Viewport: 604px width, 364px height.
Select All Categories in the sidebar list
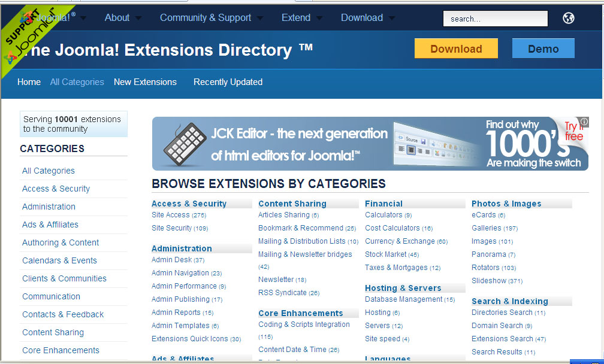[x=49, y=171]
